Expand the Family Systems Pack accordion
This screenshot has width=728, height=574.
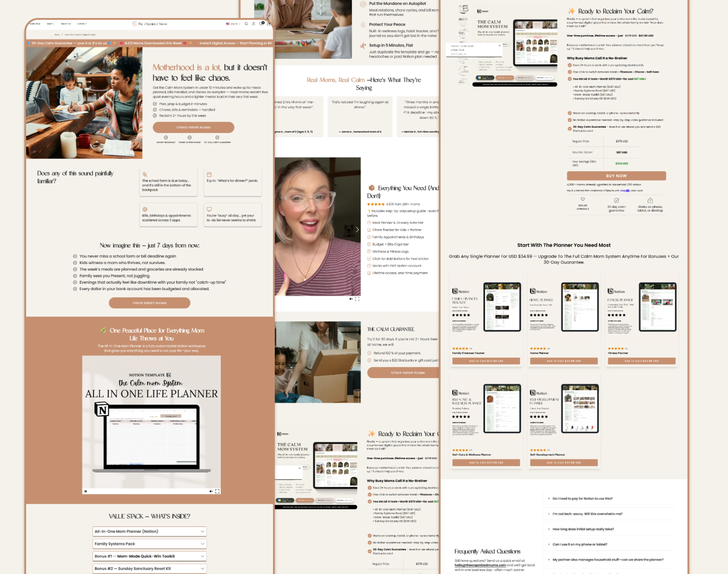pos(150,544)
